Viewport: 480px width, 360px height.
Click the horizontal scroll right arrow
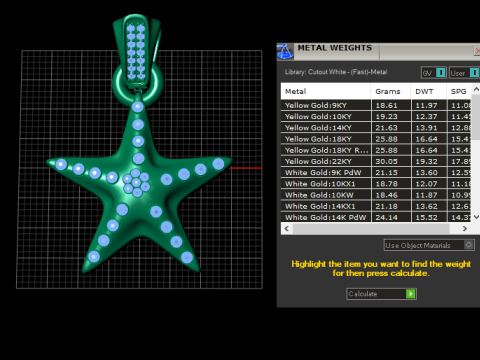[x=465, y=229]
